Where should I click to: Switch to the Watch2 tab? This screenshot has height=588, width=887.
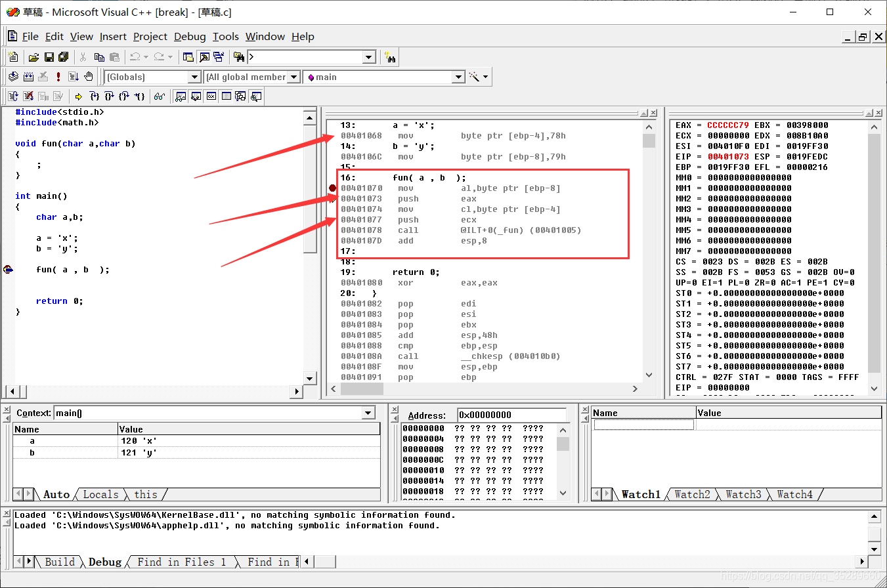coord(692,494)
